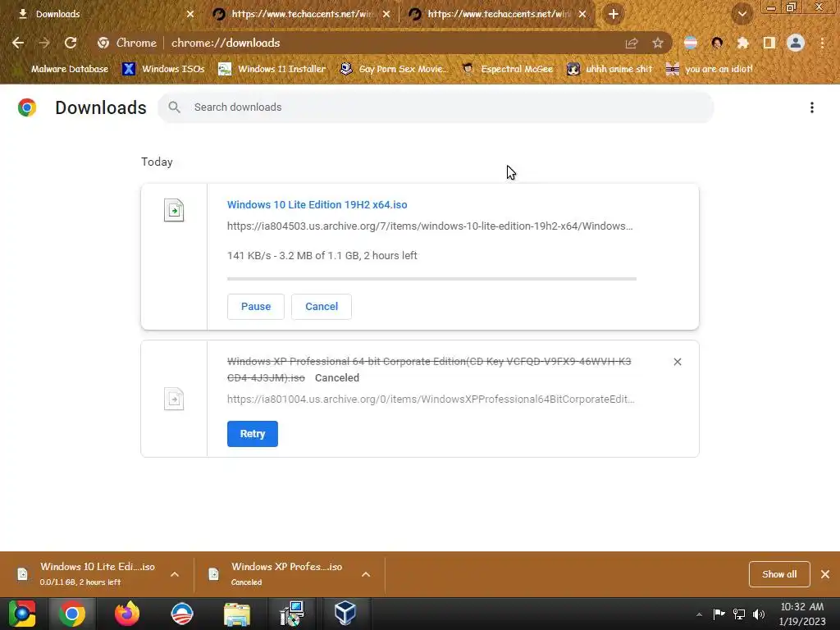
Task: Open VirtualBox from the taskbar
Action: tap(345, 614)
